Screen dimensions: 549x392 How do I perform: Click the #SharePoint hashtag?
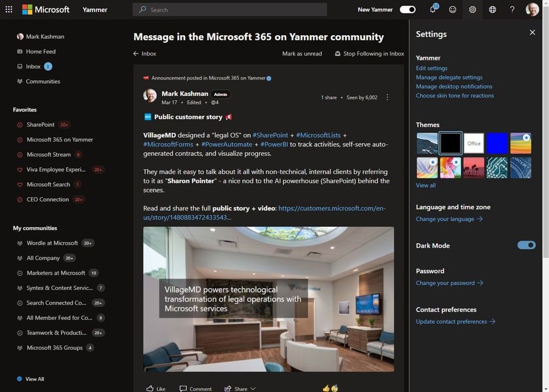coord(270,135)
